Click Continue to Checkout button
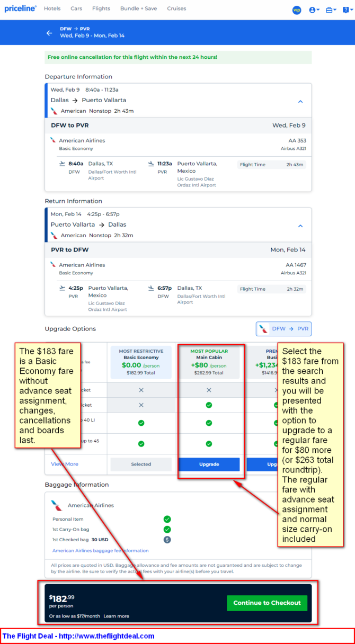Image resolution: width=355 pixels, height=644 pixels. tap(267, 603)
